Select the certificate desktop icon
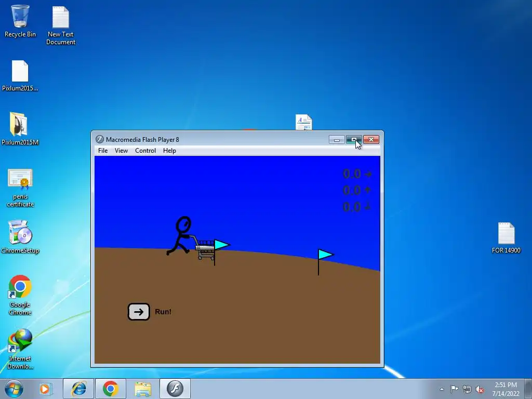This screenshot has height=399, width=532. (x=20, y=188)
